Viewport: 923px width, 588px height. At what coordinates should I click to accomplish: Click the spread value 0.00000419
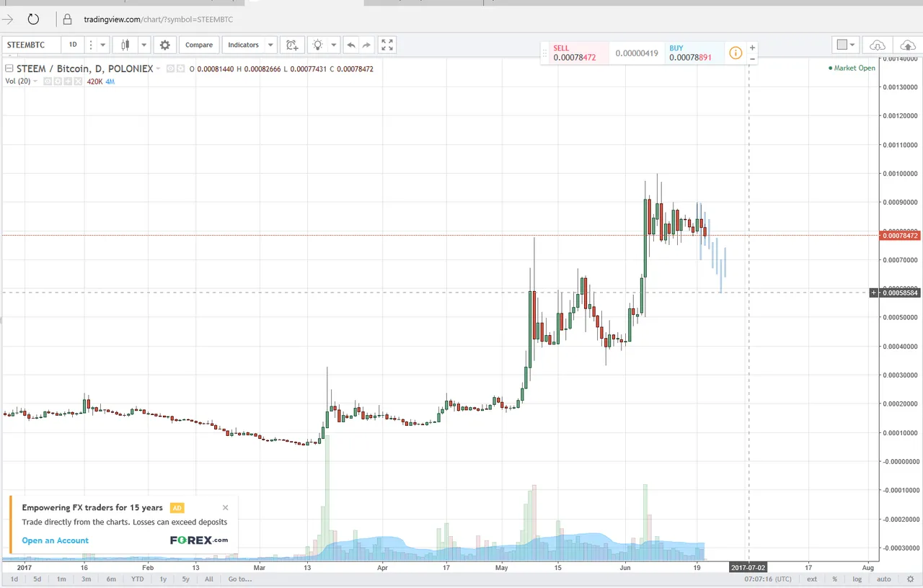pos(638,53)
